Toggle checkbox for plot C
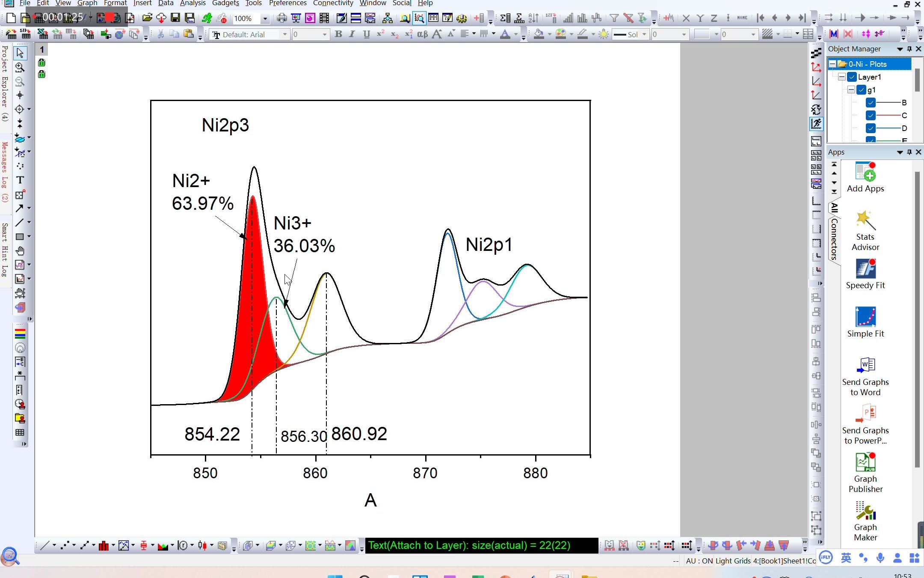The height and width of the screenshot is (578, 924). pyautogui.click(x=871, y=116)
